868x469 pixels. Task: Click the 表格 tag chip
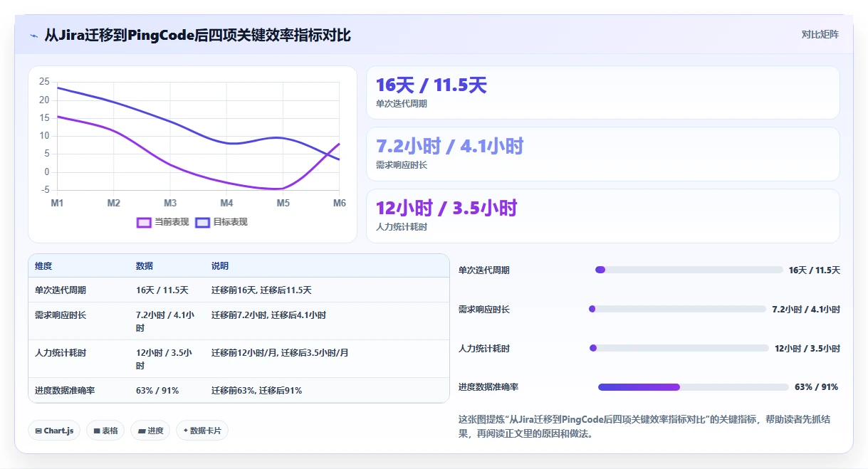[105, 431]
